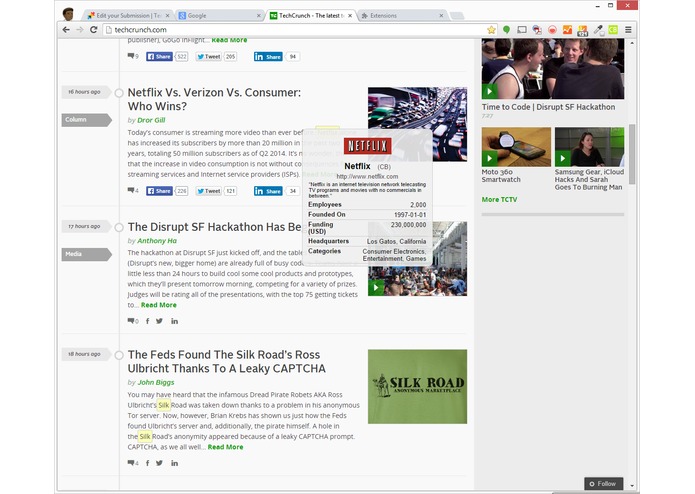Click the Follow button

(603, 484)
